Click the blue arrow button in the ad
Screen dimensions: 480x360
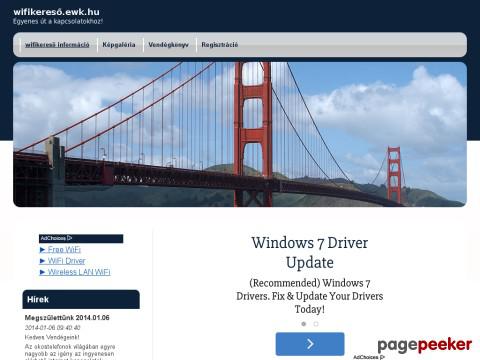(310, 344)
